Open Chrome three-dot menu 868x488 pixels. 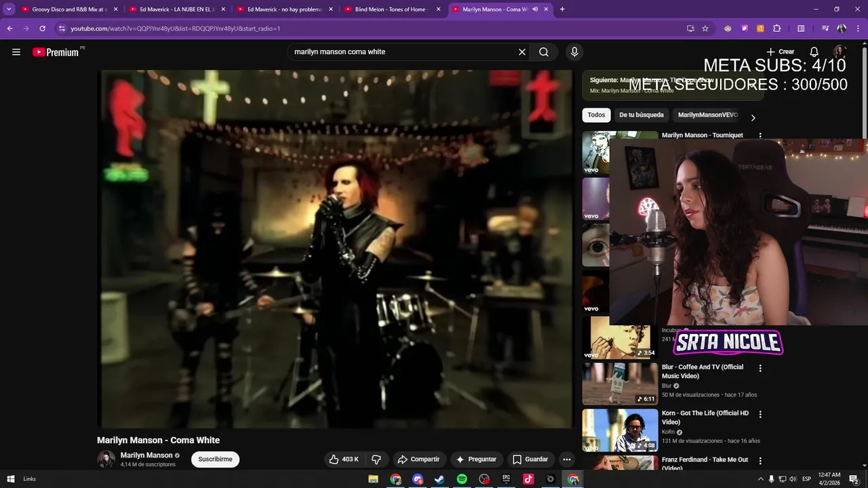point(858,28)
